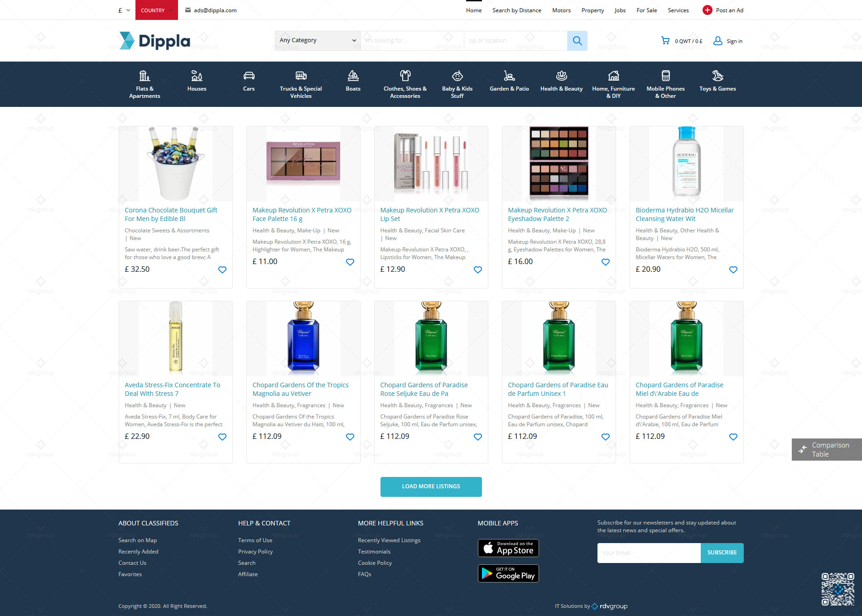Open the Boats category icon

coord(353,76)
